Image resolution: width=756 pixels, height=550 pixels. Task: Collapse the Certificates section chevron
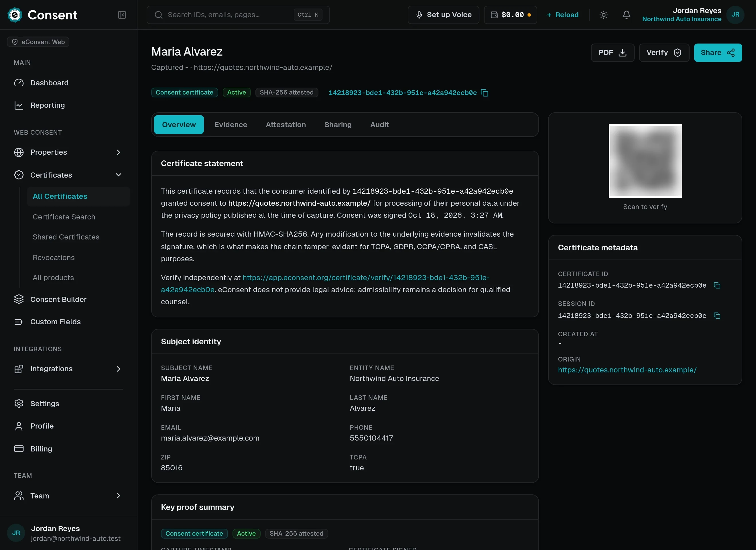coord(118,175)
